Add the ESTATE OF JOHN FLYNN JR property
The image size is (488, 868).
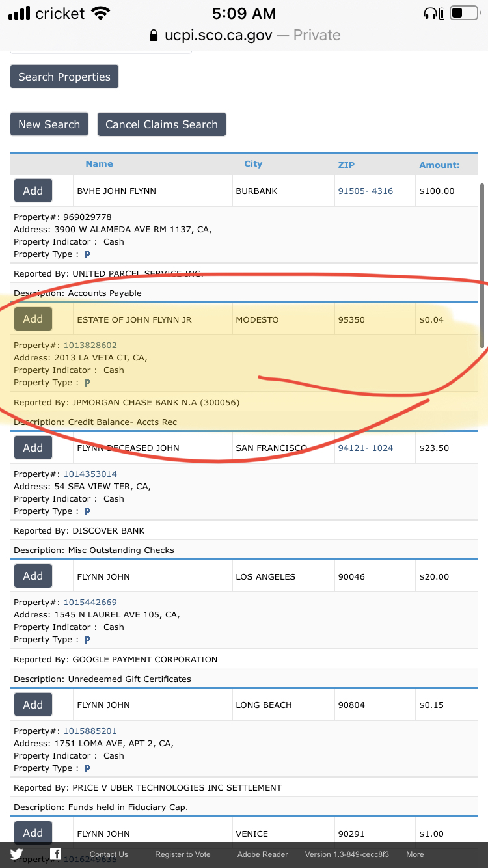coord(33,319)
